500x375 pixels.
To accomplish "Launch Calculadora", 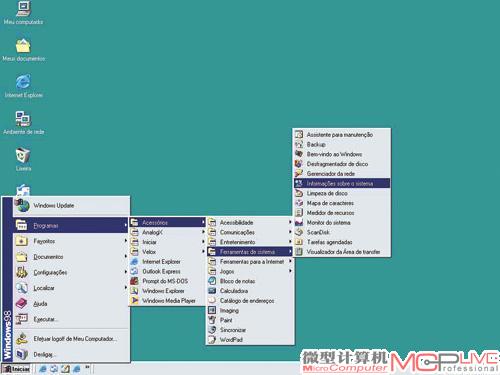I will 250,291.
